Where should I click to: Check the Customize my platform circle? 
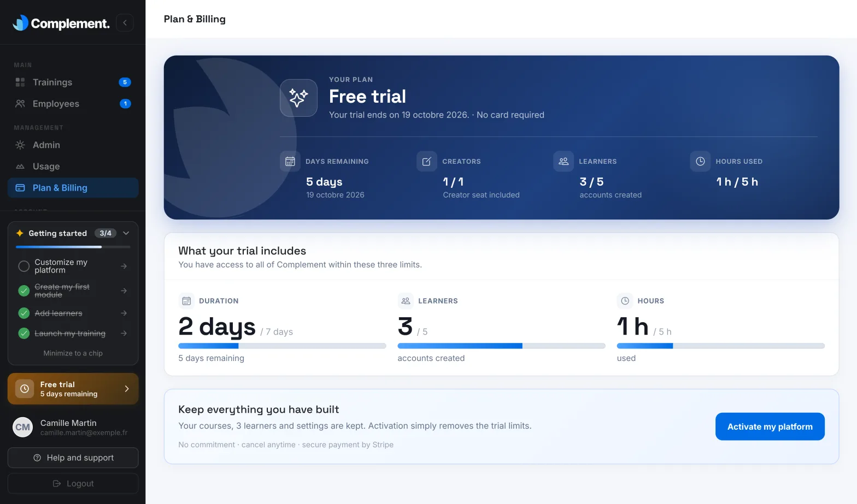[x=24, y=266]
